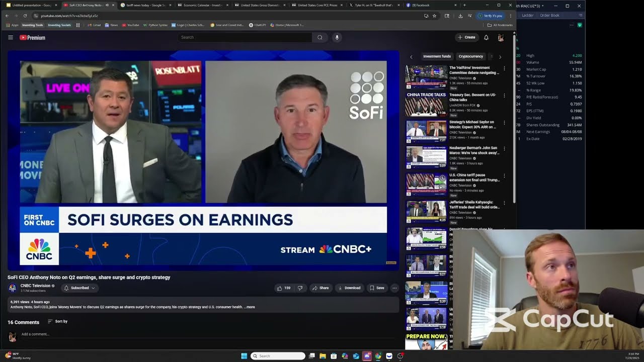The image size is (644, 362).
Task: Reload the page in Chrome
Action: coord(25,16)
